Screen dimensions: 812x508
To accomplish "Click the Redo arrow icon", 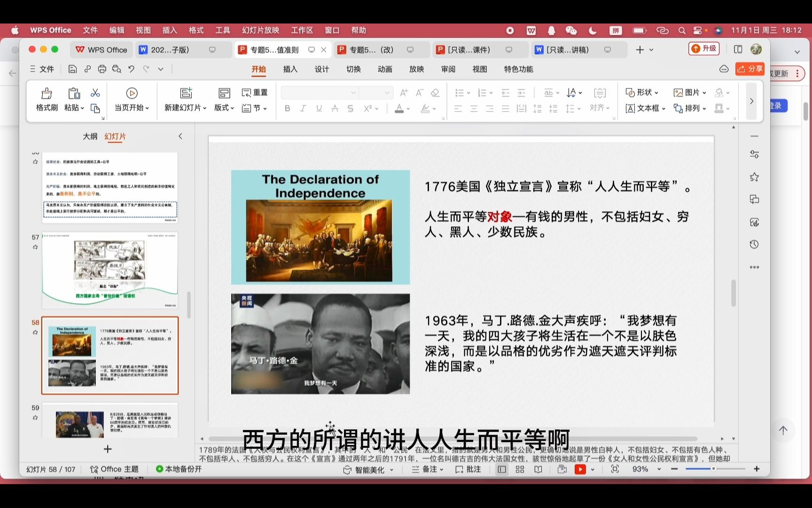I will (x=146, y=69).
